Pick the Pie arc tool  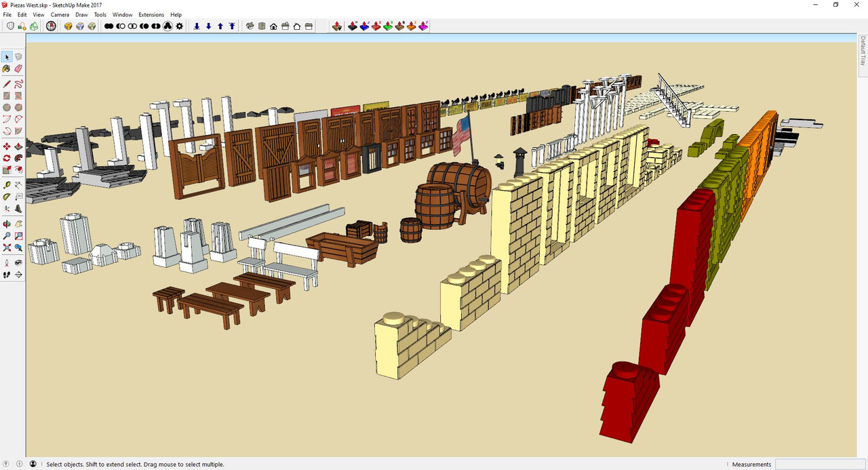(18, 131)
